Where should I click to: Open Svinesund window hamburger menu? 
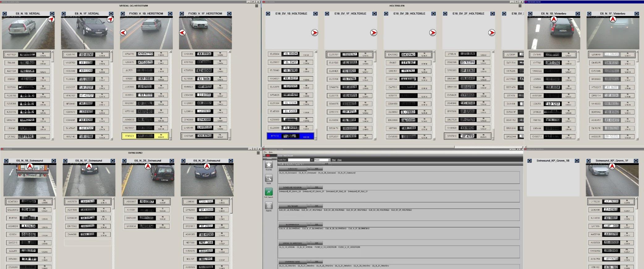pyautogui.click(x=258, y=153)
